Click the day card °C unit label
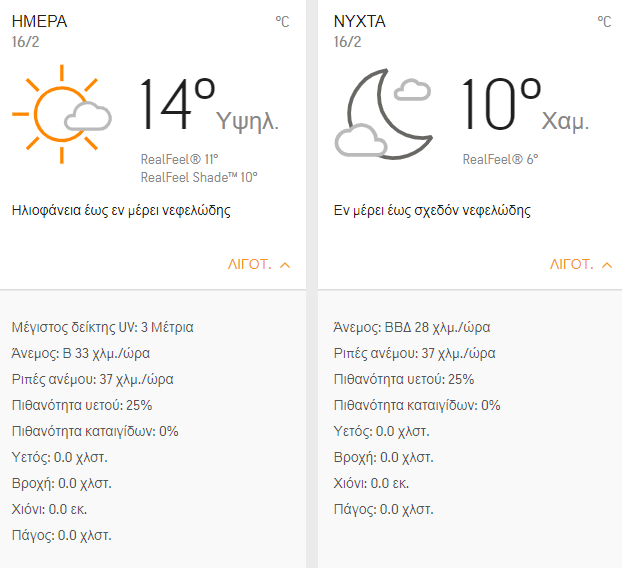Image resolution: width=622 pixels, height=568 pixels. point(282,22)
